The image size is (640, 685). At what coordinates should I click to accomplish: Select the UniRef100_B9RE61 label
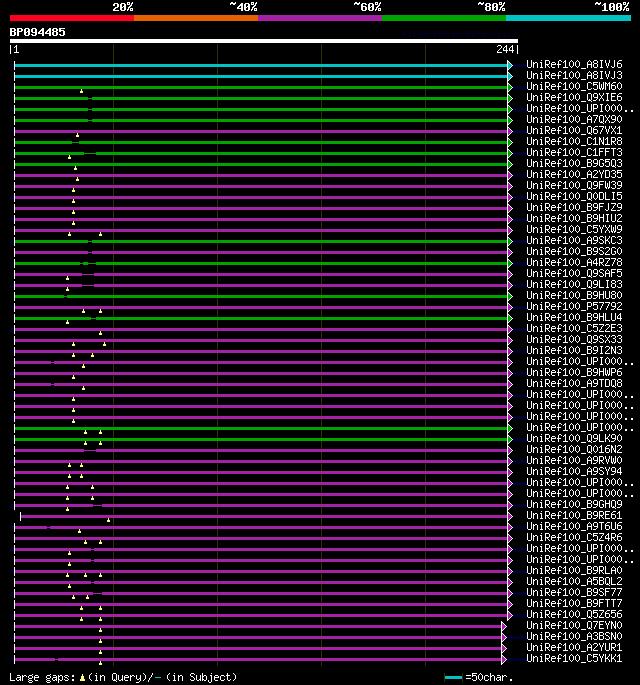[574, 515]
